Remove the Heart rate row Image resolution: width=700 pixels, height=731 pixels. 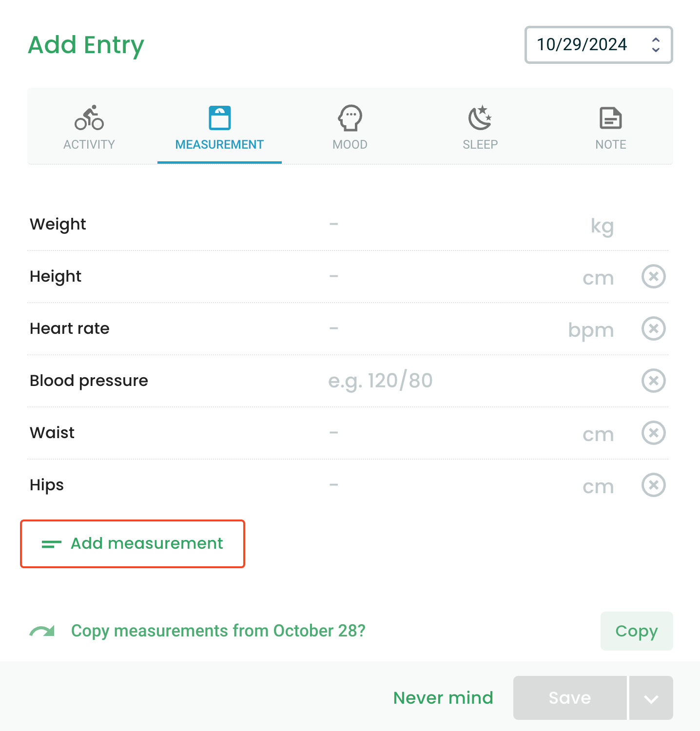tap(654, 328)
